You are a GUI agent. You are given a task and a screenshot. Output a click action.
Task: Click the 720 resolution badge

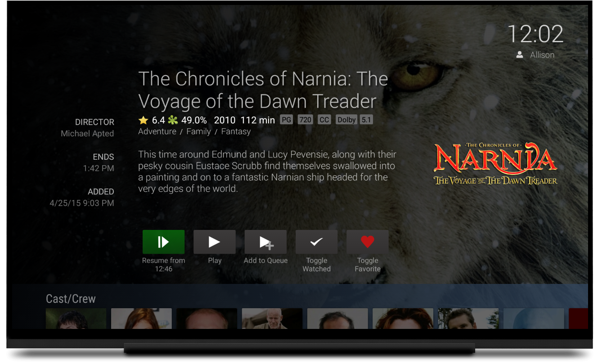(305, 120)
